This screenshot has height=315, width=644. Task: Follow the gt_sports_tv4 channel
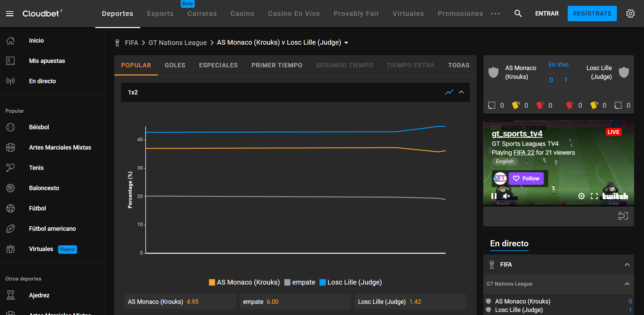pyautogui.click(x=526, y=178)
